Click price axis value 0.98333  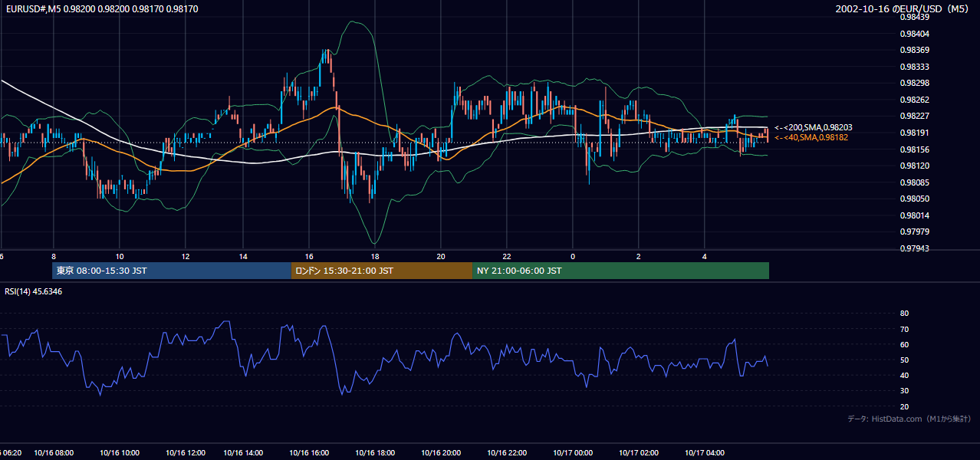coord(914,67)
